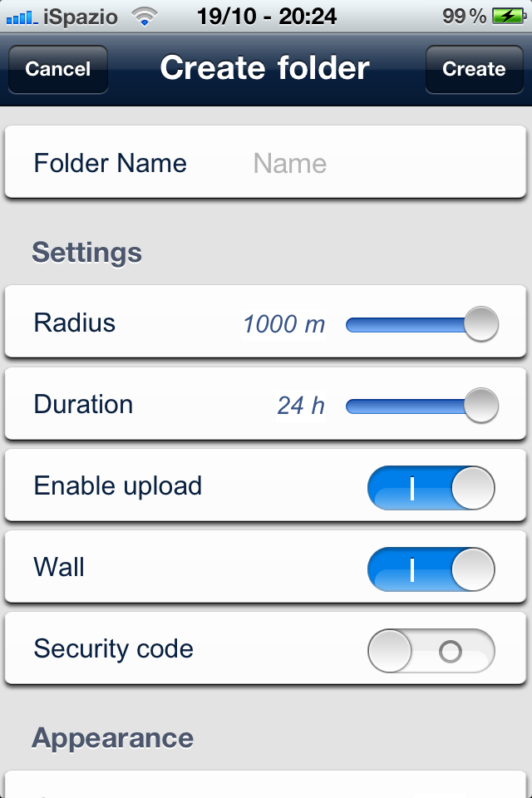Image resolution: width=532 pixels, height=798 pixels.
Task: Tap the Cancel button
Action: point(58,69)
